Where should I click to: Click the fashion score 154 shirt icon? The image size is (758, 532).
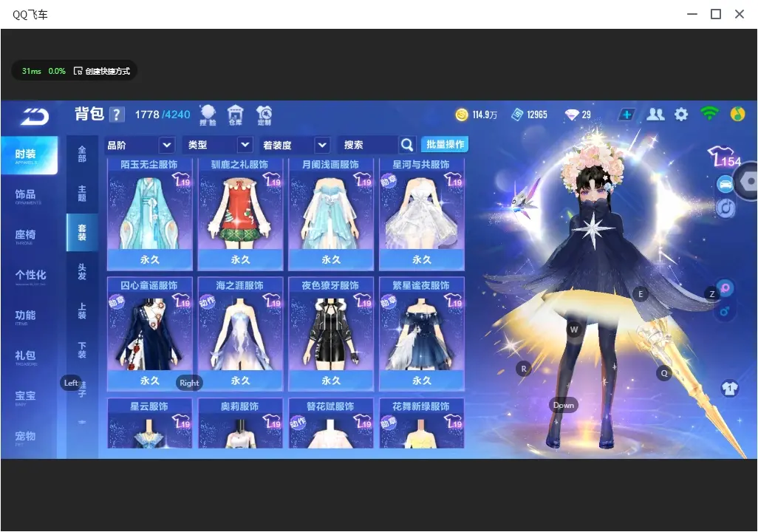pyautogui.click(x=724, y=157)
